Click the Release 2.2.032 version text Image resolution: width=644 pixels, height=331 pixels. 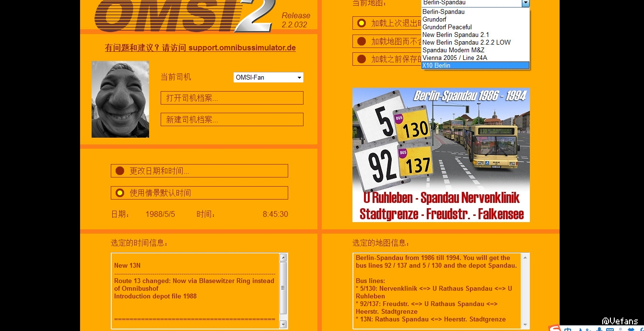click(296, 20)
